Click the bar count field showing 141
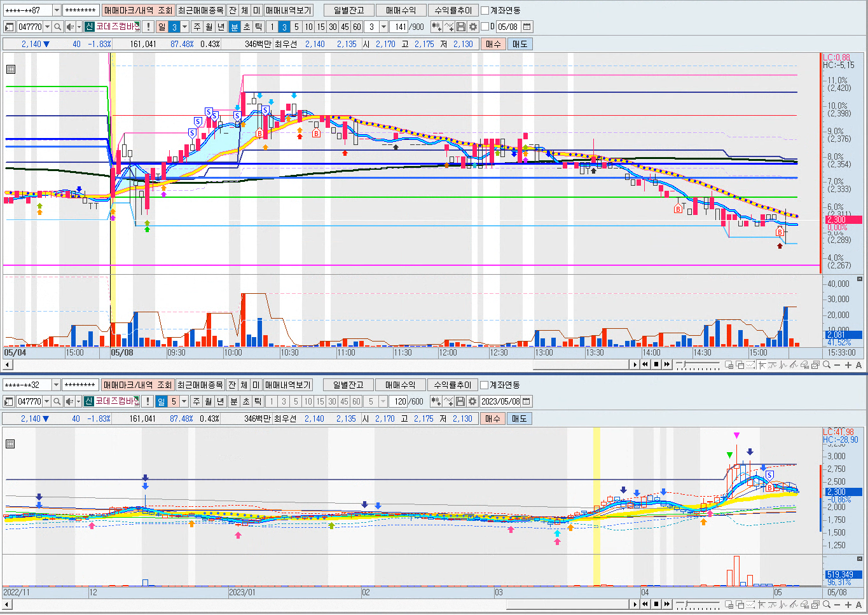Screen dimensions: 868x615 coord(399,27)
